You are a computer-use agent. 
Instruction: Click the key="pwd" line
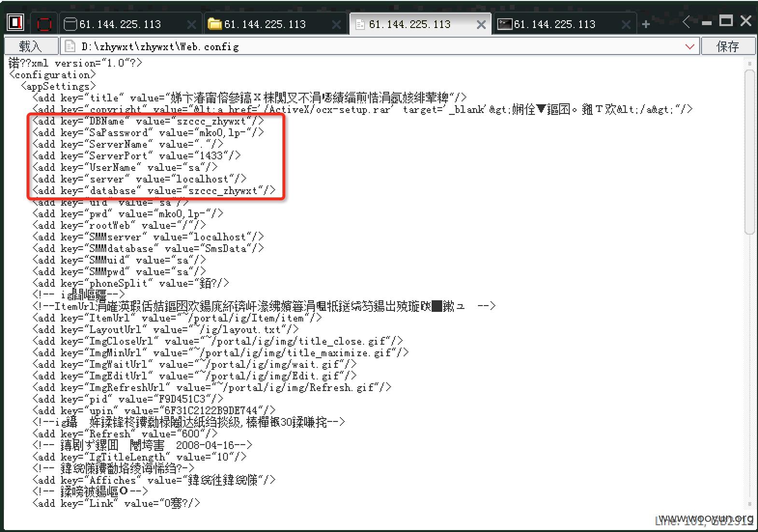[x=127, y=214]
